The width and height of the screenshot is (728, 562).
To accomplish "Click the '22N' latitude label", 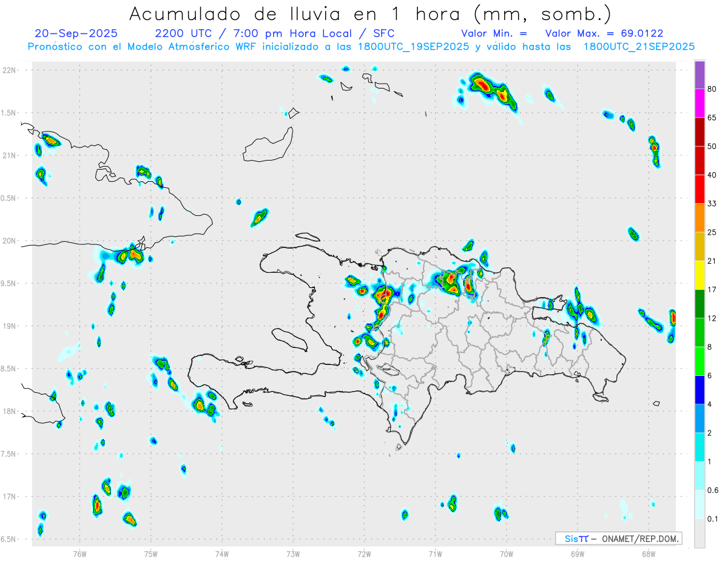I will (x=9, y=70).
